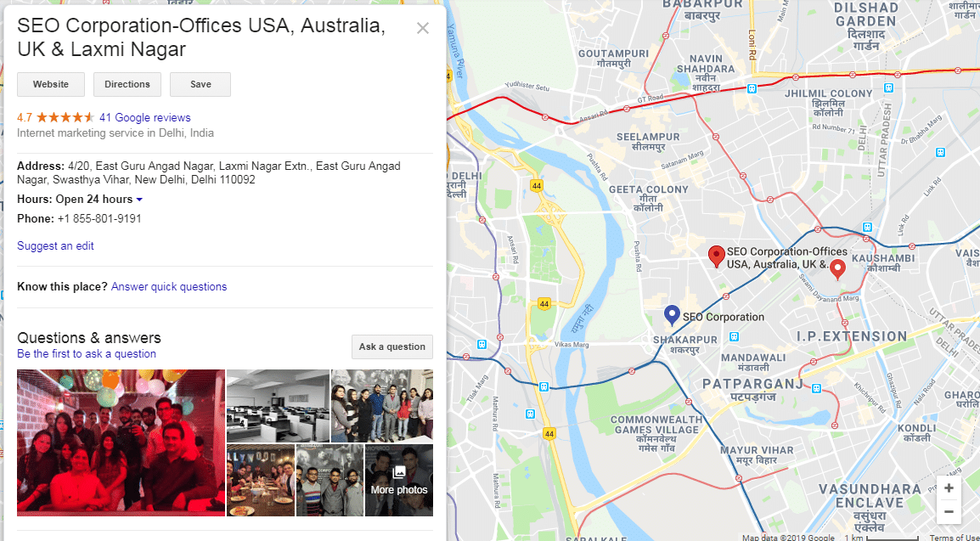The width and height of the screenshot is (980, 541).
Task: Open the 41 Google reviews link
Action: 145,117
